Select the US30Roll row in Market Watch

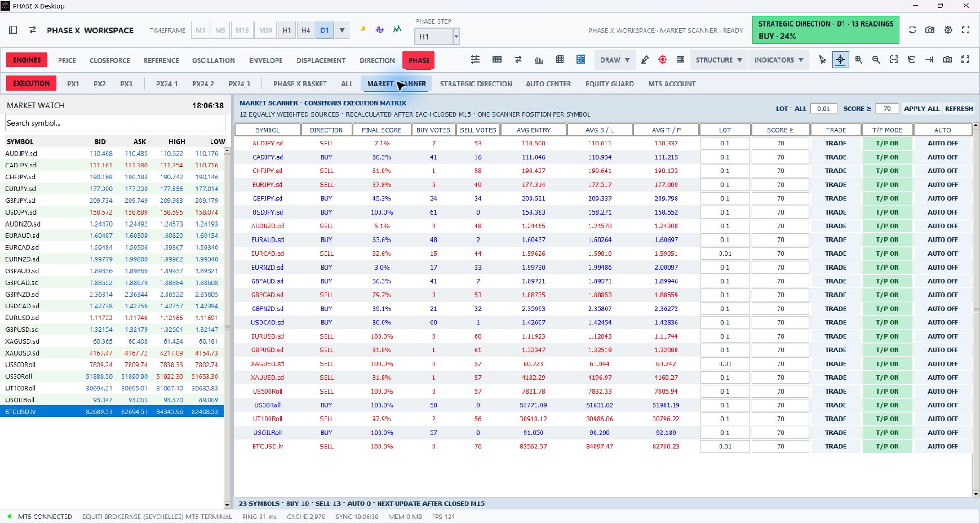[x=112, y=376]
